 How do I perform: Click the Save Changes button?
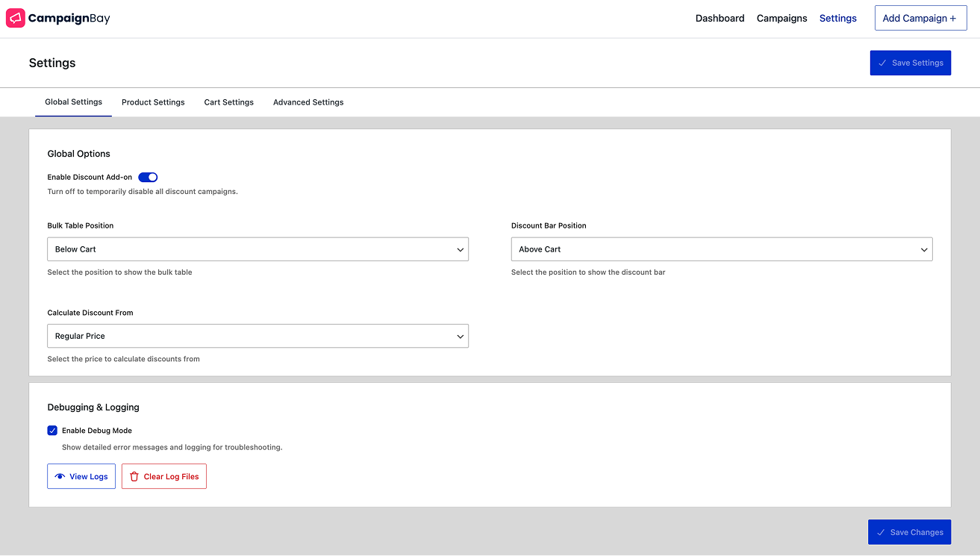tap(909, 531)
